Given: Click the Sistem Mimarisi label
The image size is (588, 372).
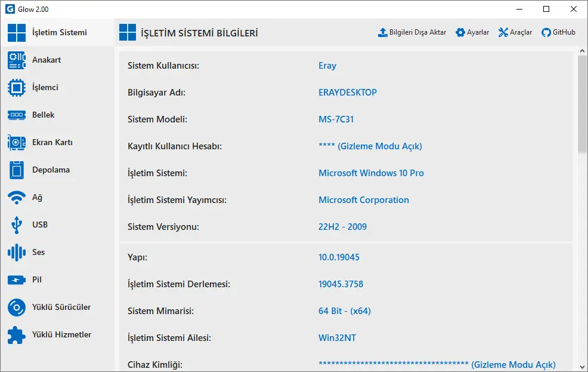Looking at the screenshot, I should [160, 311].
